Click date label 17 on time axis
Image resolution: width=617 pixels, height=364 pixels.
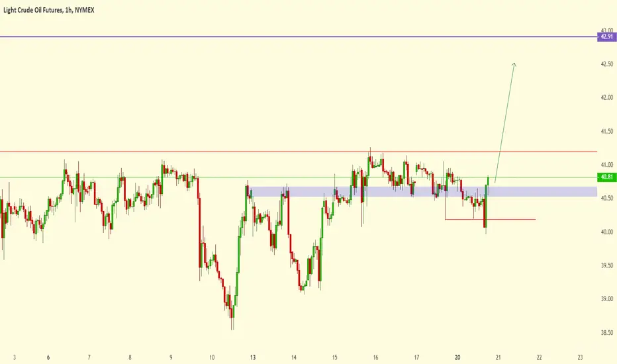pos(416,357)
